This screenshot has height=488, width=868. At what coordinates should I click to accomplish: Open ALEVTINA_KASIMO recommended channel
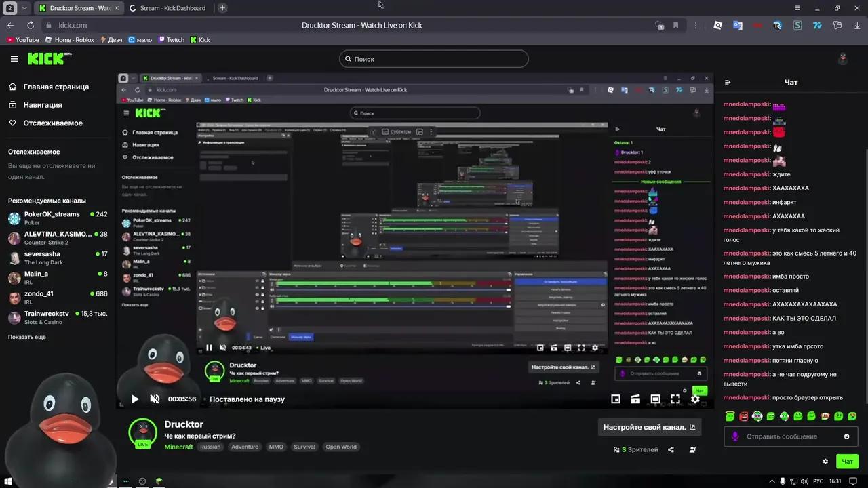click(58, 238)
